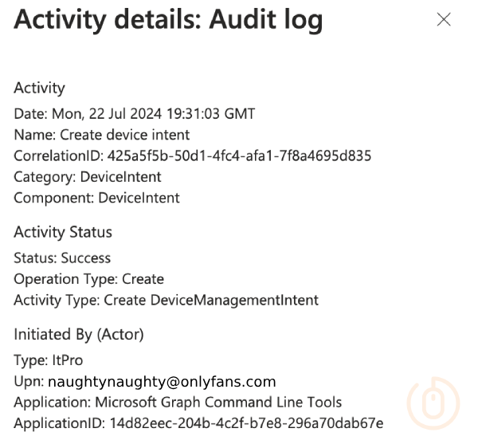The image size is (478, 448).
Task: Select the actor's UPN email address
Action: [162, 382]
